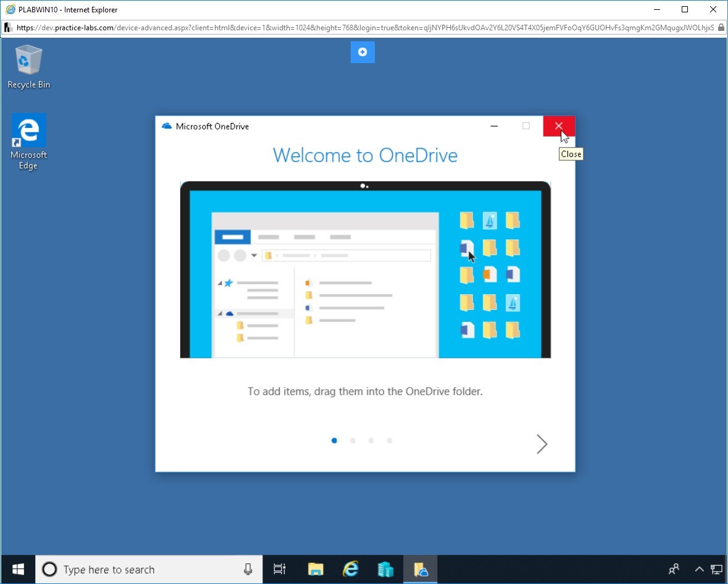Select the fourth page indicator dot

point(390,441)
